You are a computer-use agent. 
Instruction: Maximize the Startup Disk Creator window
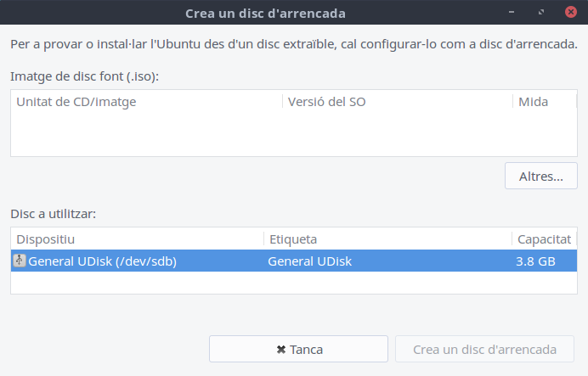pos(540,12)
